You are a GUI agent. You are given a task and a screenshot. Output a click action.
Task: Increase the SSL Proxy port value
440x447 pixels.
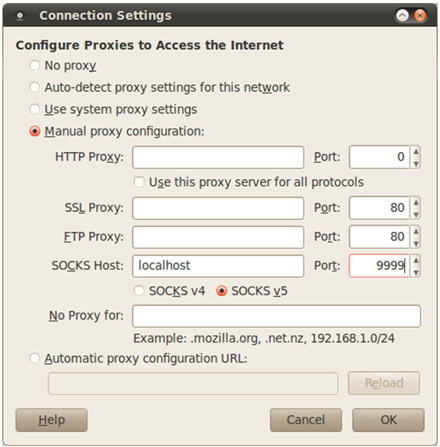416,202
